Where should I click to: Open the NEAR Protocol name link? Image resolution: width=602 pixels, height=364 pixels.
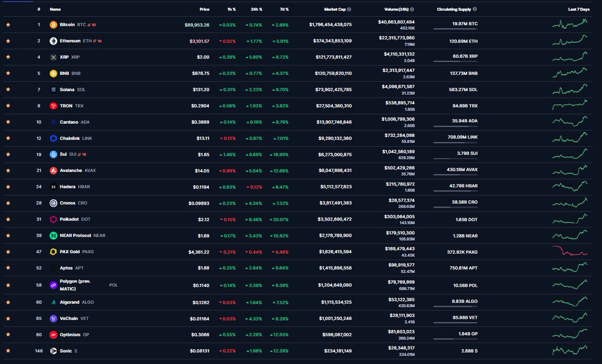click(75, 236)
